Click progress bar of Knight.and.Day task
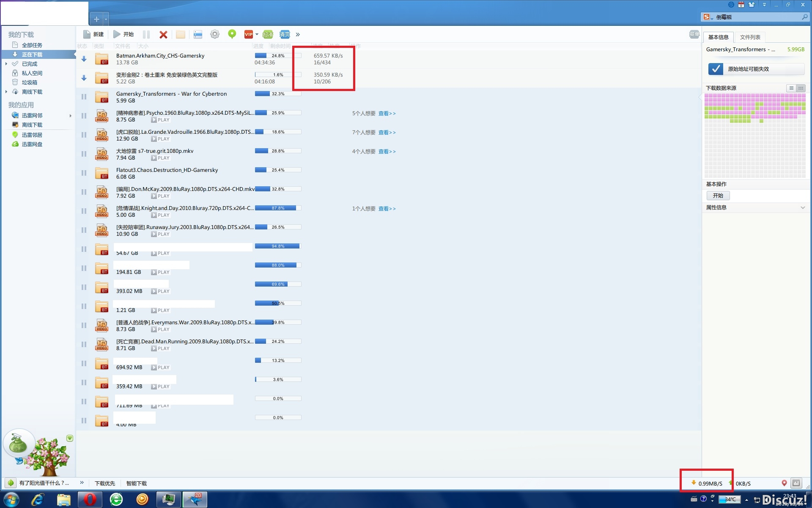Screen dimensions: 812x508 coord(278,208)
